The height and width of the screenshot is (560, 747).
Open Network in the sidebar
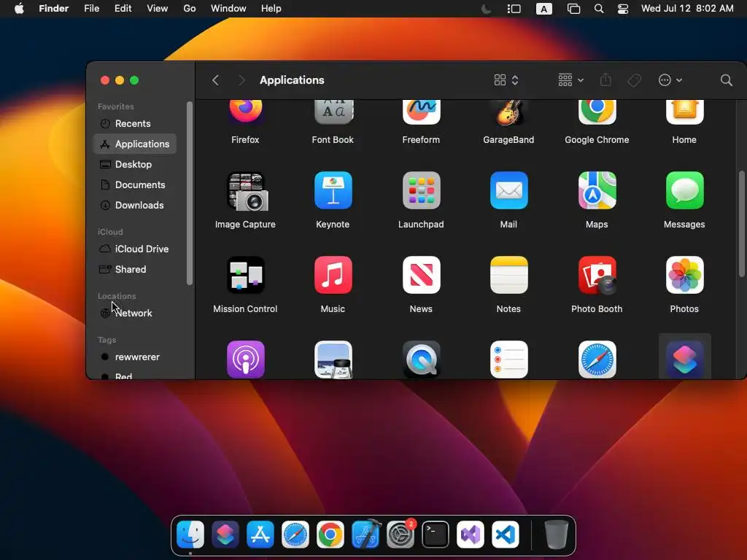pos(135,314)
